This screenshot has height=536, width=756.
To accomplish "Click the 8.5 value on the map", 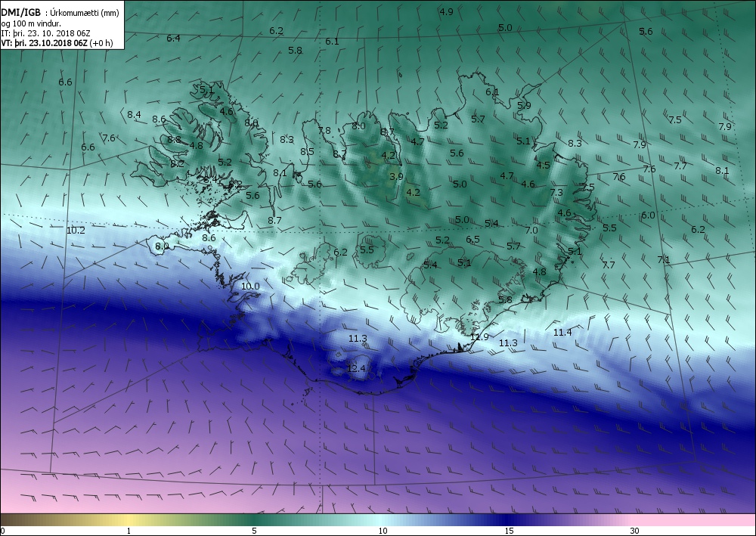I will 307,151.
